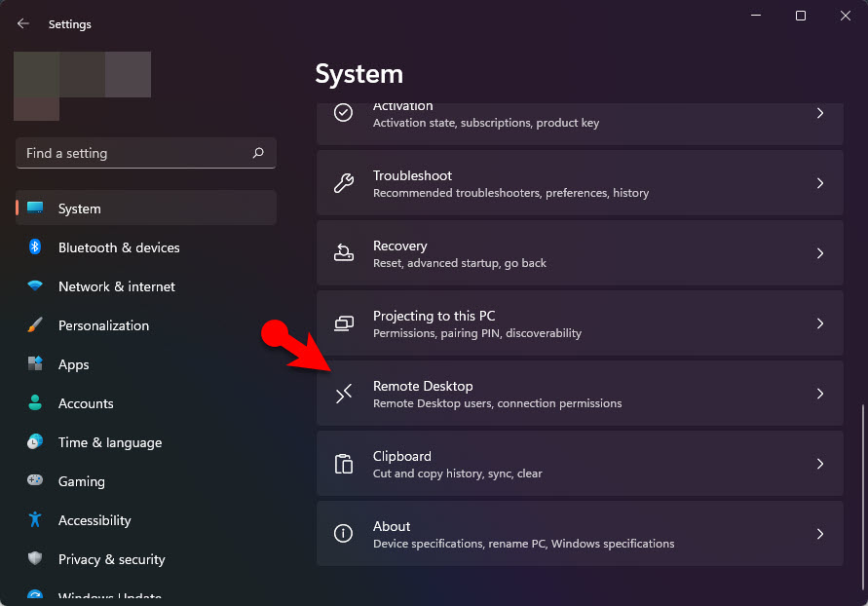Open Apps settings category
The image size is (868, 606).
point(146,363)
